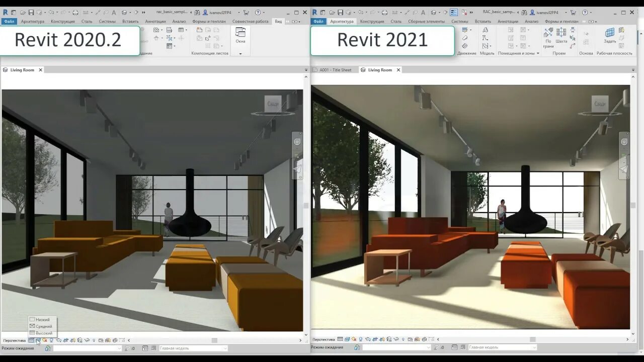
Task: Open Аннотации tab in Revit 2021
Action: 508,21
